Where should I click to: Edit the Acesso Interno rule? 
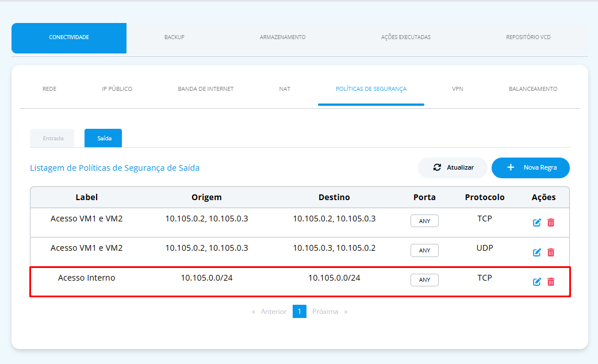536,282
